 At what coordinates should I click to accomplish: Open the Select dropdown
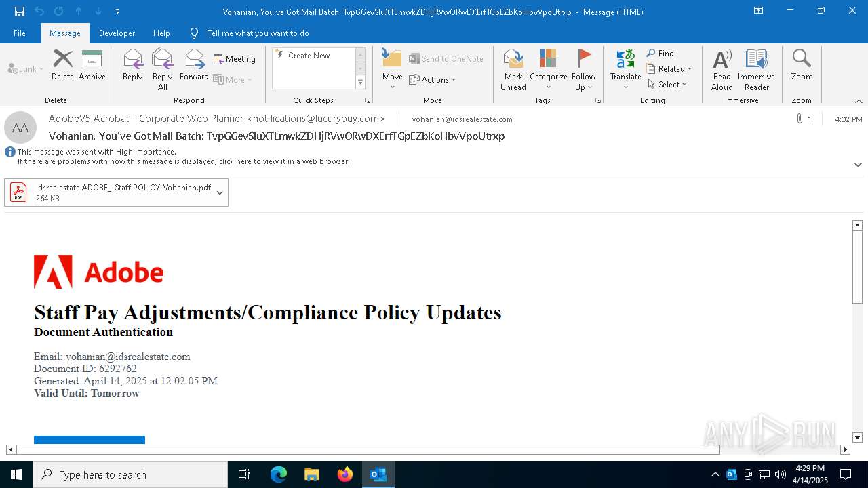[x=667, y=85]
